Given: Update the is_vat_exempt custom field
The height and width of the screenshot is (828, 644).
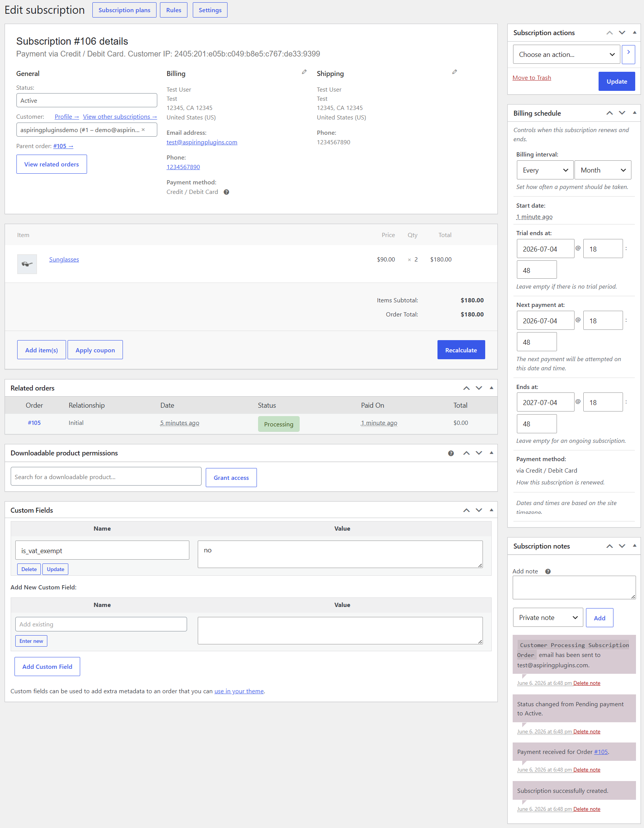Looking at the screenshot, I should pyautogui.click(x=55, y=569).
